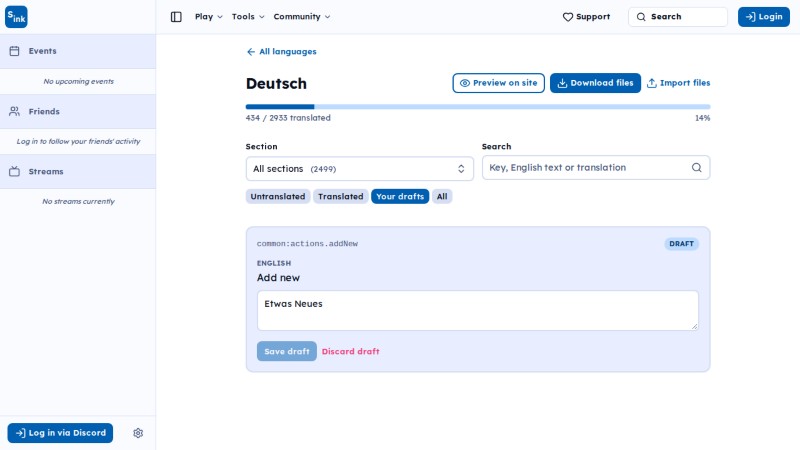Click Download files button
The image size is (800, 450).
click(595, 83)
